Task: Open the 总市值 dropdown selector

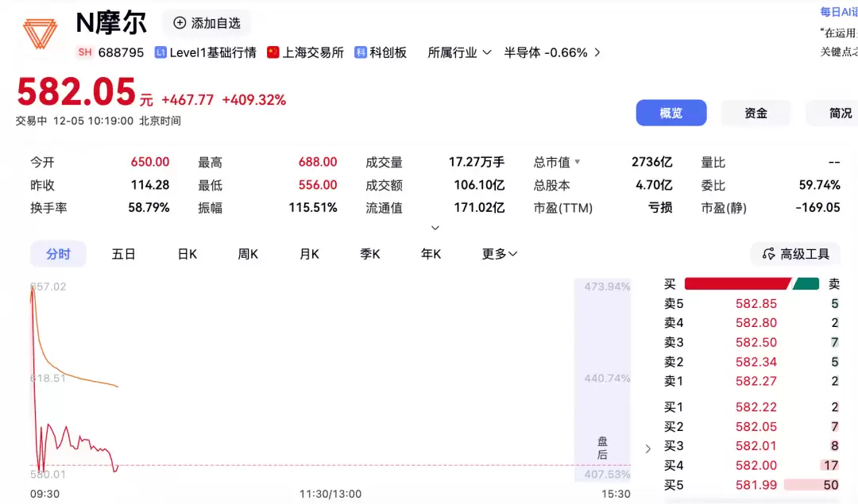Action: [558, 162]
